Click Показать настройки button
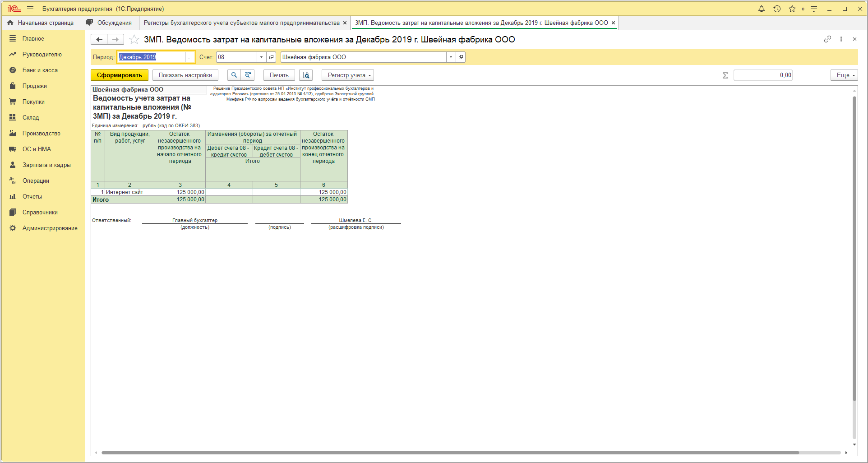The height and width of the screenshot is (463, 868). tap(185, 75)
